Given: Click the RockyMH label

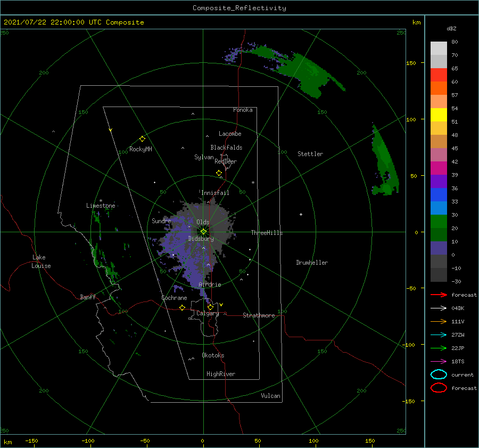Looking at the screenshot, I should pos(141,149).
